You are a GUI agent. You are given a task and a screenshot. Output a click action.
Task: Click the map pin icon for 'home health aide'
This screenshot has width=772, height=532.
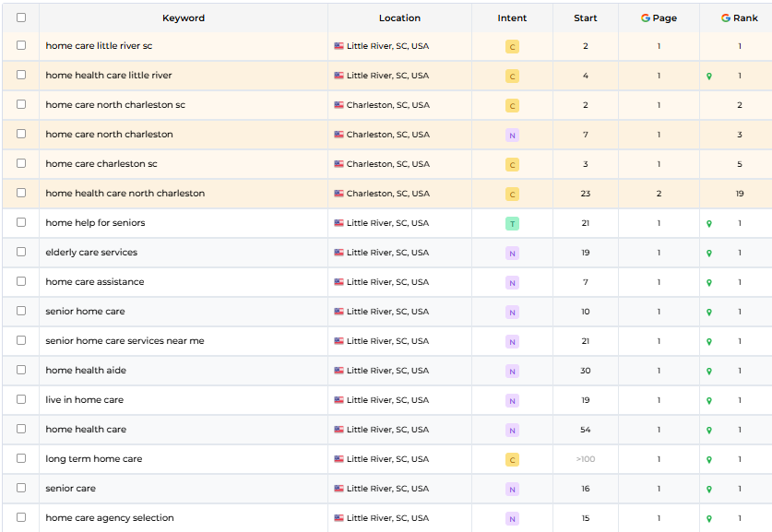[x=709, y=372]
